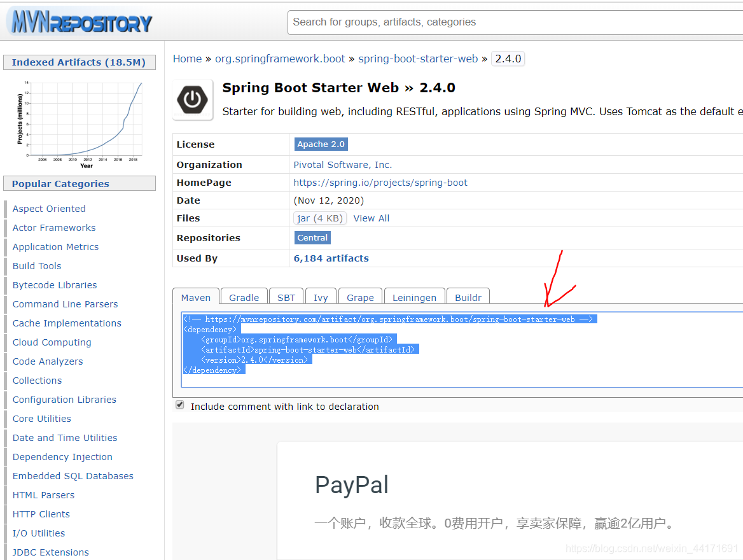Open the spring.io homepage link

[x=380, y=183]
